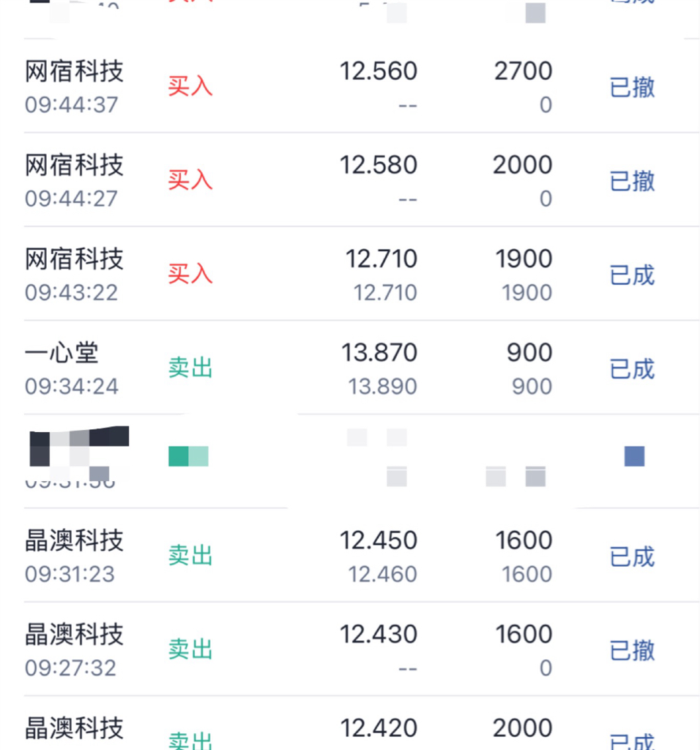This screenshot has height=750, width=700.
Task: Click 已成 status of the 一心堂 order
Action: [632, 369]
